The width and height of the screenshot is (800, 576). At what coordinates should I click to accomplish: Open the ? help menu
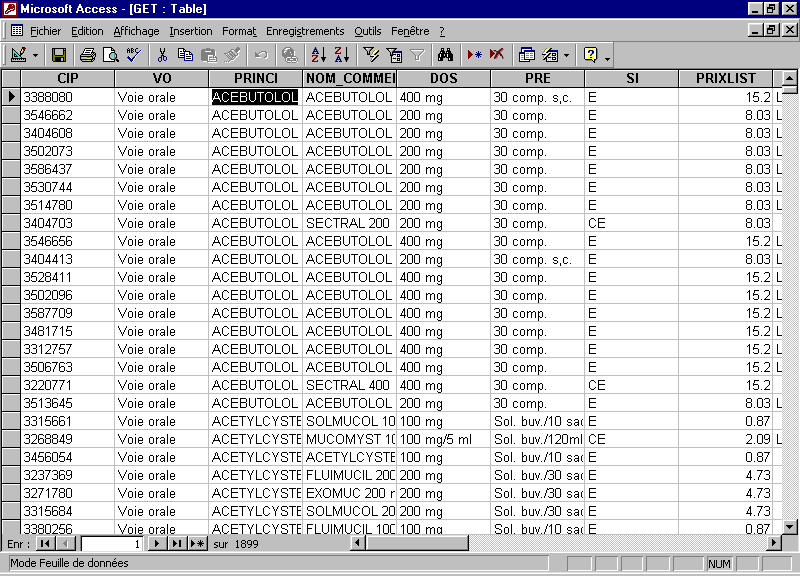tap(442, 31)
